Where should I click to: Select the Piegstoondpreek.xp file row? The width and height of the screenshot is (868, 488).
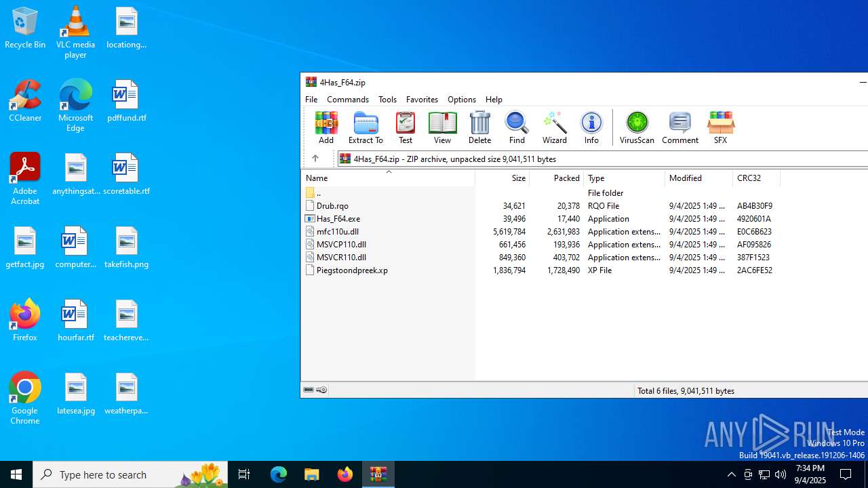540,270
